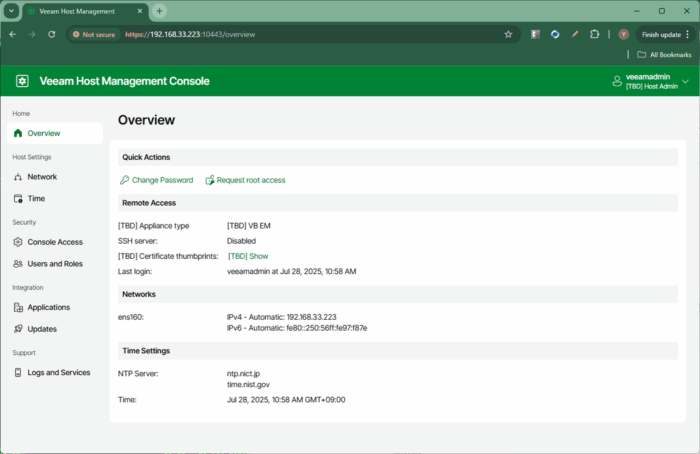This screenshot has width=700, height=454.
Task: Click the veeamadmin user avatar icon
Action: [x=617, y=81]
